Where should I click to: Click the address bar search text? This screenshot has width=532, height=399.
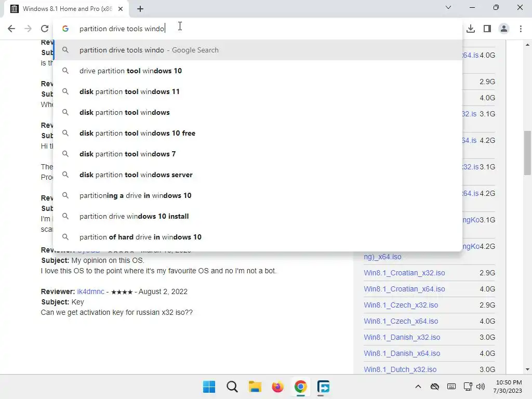122,29
